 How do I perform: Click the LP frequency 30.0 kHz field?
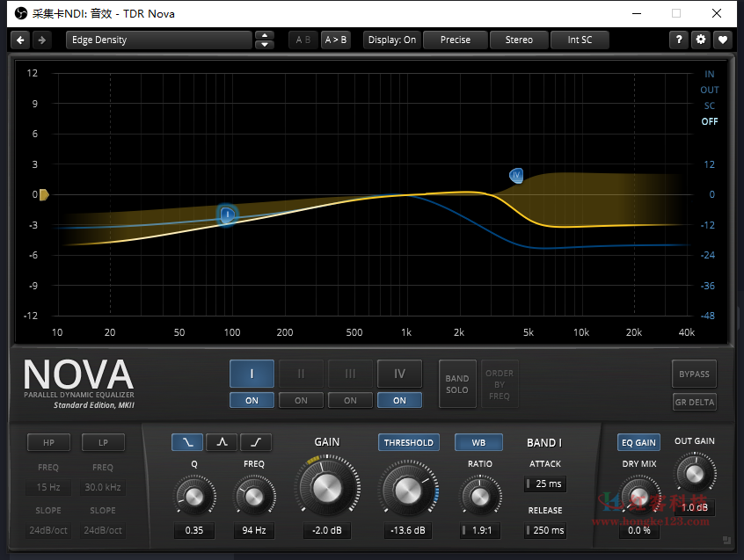[x=103, y=487]
